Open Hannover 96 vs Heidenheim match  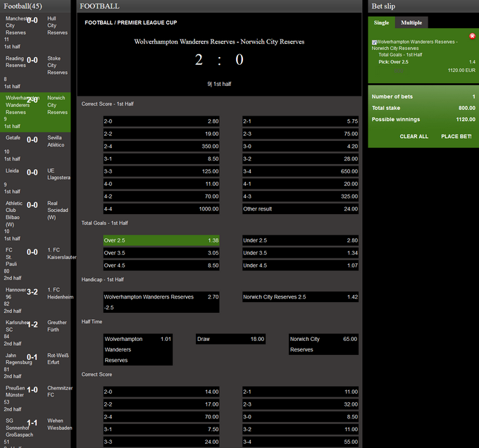pyautogui.click(x=35, y=300)
